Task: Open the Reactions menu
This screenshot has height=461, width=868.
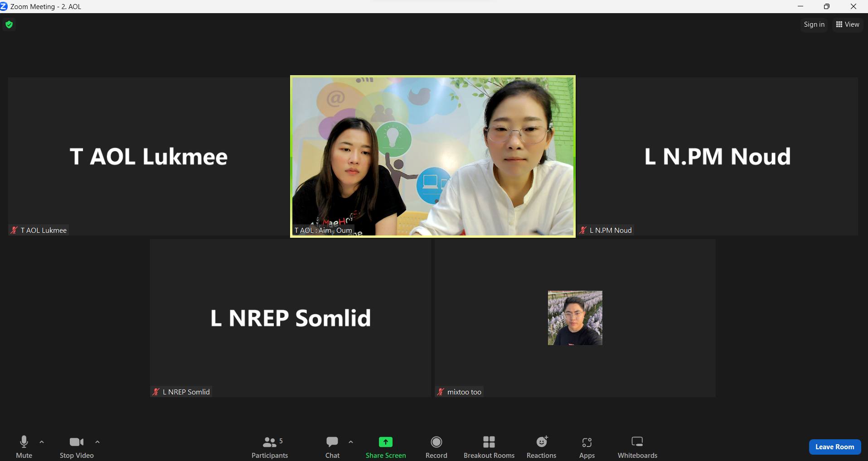Action: 541,447
